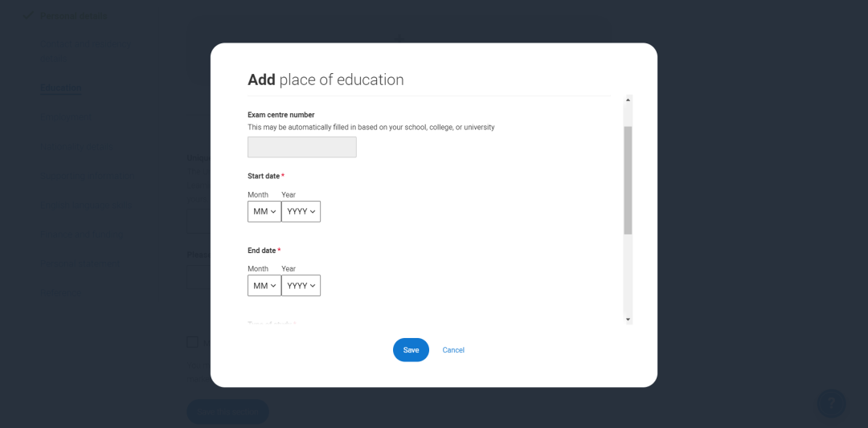This screenshot has height=428, width=868.
Task: Click the Personal details checkmark icon
Action: [27, 15]
